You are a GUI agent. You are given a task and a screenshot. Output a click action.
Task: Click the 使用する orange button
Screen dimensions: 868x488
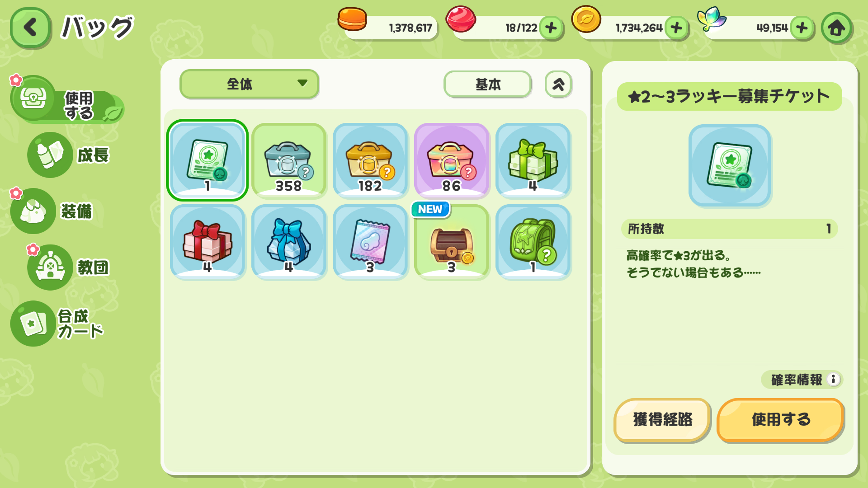pyautogui.click(x=780, y=420)
